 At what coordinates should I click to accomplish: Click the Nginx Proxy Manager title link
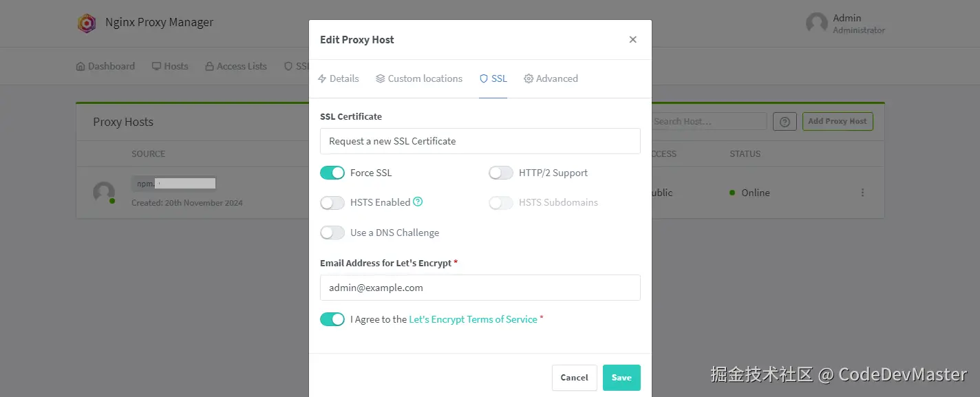click(159, 23)
